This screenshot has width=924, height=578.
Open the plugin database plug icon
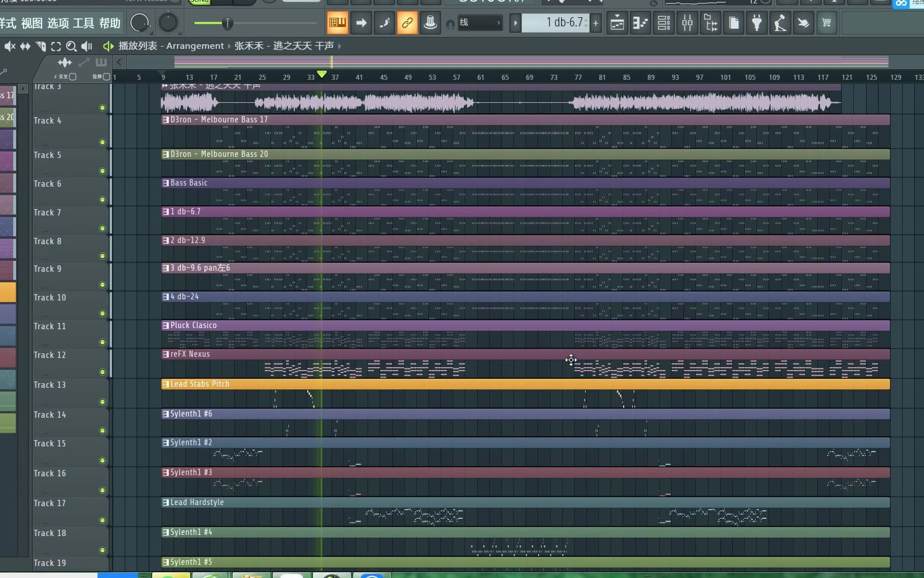tap(757, 23)
